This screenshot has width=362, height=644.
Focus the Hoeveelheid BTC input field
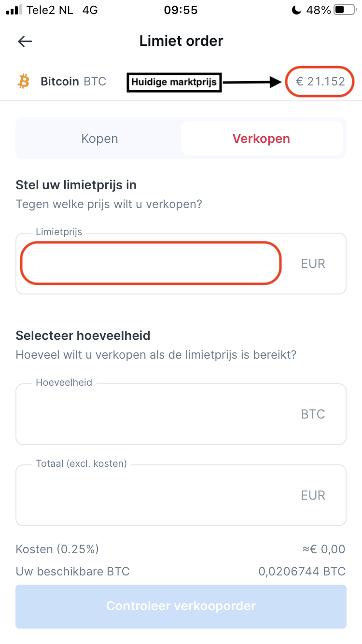[x=181, y=414]
